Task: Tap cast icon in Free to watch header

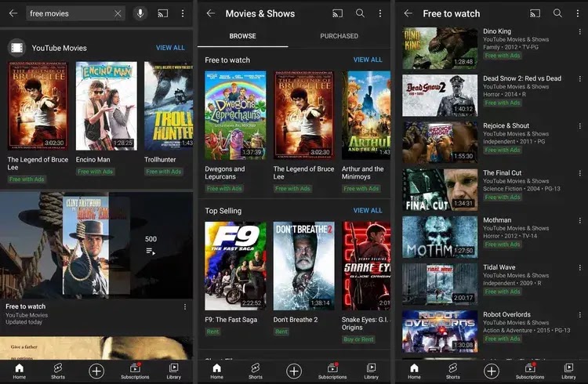Action: pos(535,13)
